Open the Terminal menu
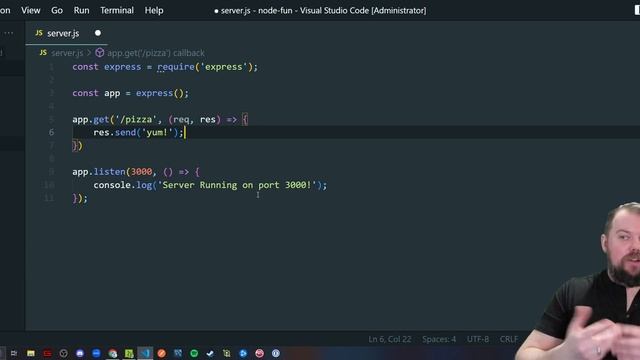The image size is (640, 360). [117, 10]
